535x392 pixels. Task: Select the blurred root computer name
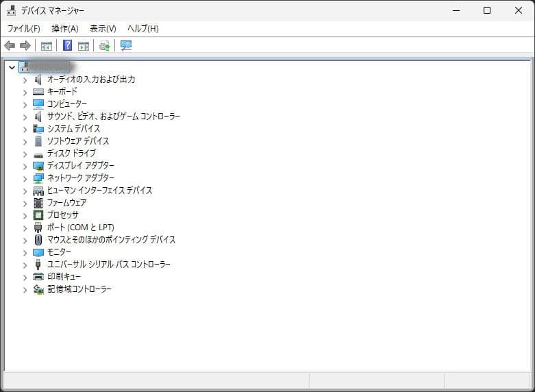49,67
